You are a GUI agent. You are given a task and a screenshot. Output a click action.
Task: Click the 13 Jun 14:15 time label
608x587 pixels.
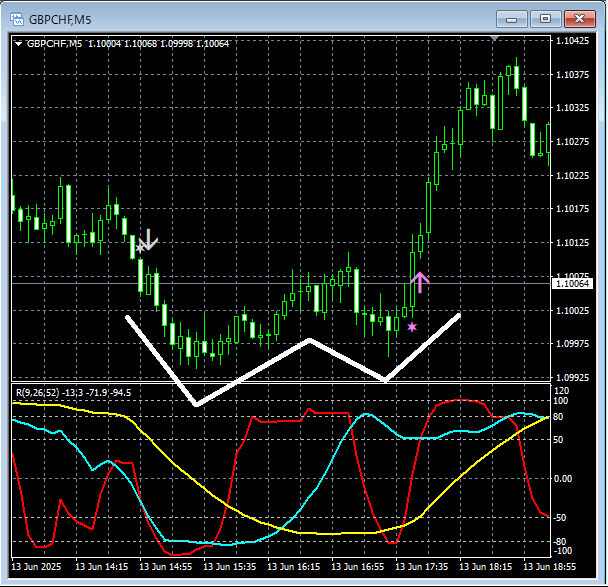point(101,567)
